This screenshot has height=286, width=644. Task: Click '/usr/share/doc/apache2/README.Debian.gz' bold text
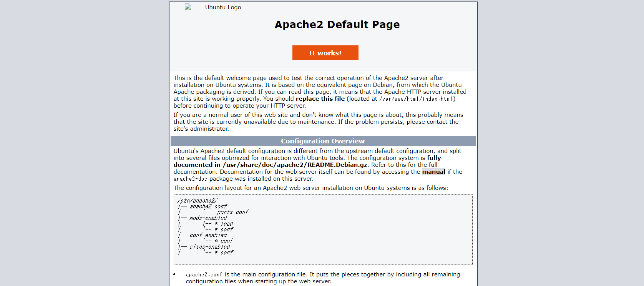295,165
